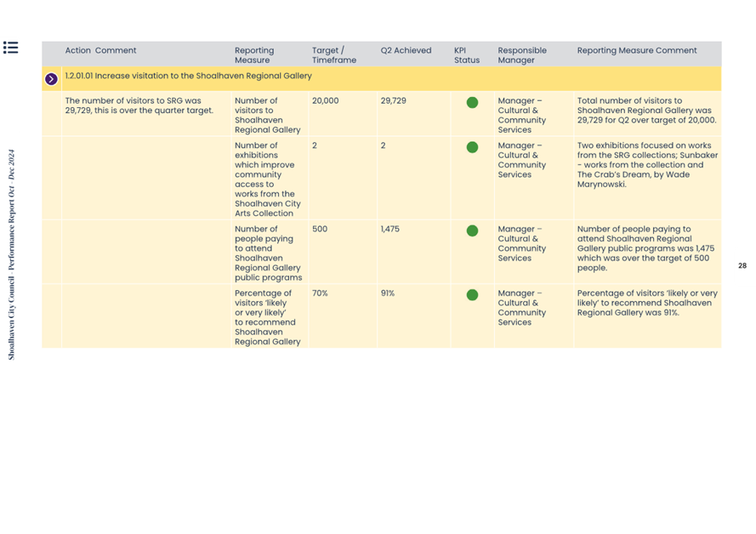Click the KPI Status column header
Screen dimensions: 756x534
466,55
